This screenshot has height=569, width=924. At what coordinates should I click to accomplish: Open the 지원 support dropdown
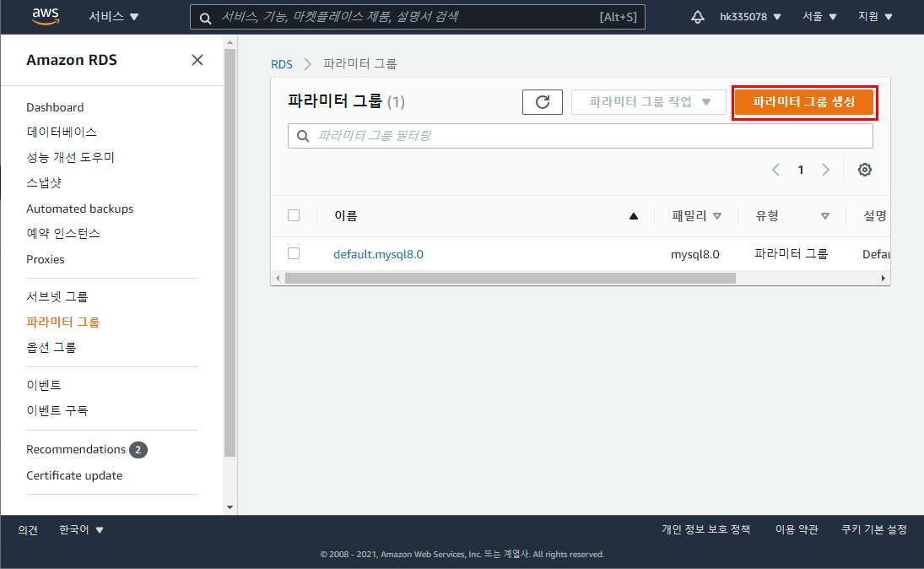click(x=875, y=17)
